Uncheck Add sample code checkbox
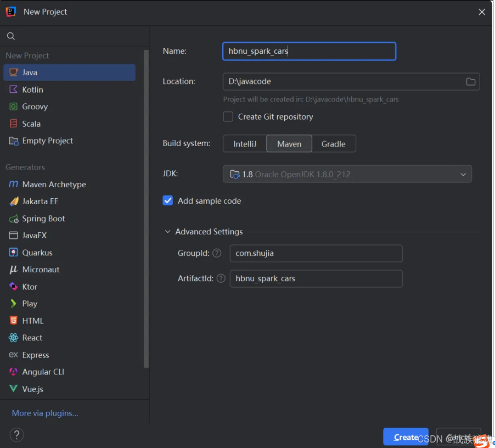495x448 pixels. tap(167, 200)
